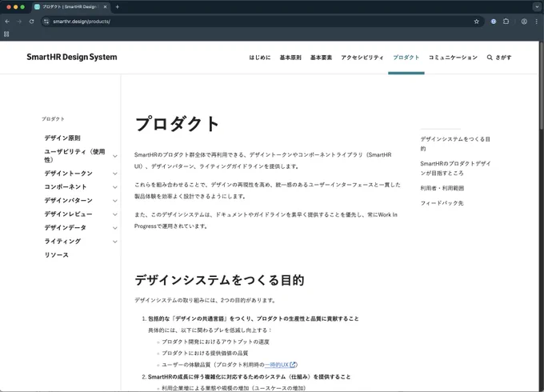Open the apps grid icon in the bookmarks bar
This screenshot has width=544, height=392.
point(6,34)
